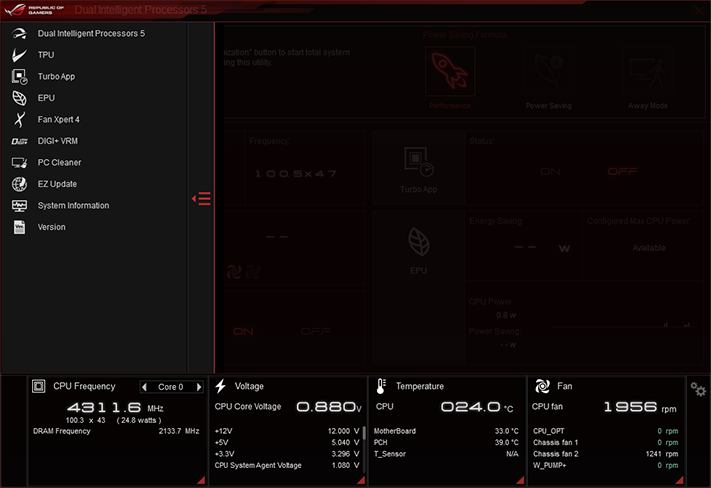Click the Away Mode label

pyautogui.click(x=648, y=106)
